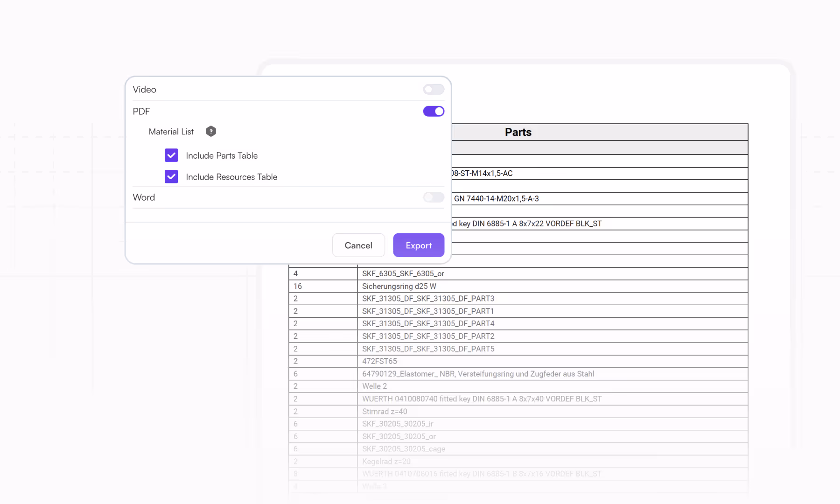Select the WUERTH 0410080740 fitted key row
840x504 pixels.
tap(518, 399)
